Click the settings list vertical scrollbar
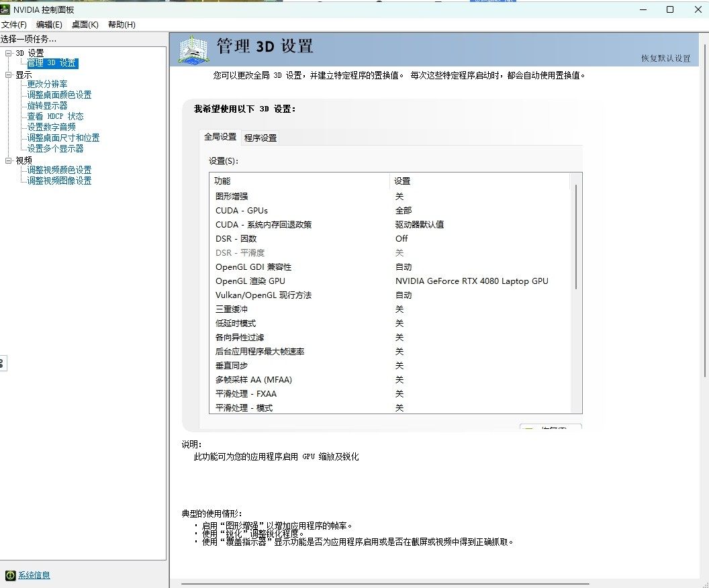The width and height of the screenshot is (709, 588). click(x=576, y=236)
